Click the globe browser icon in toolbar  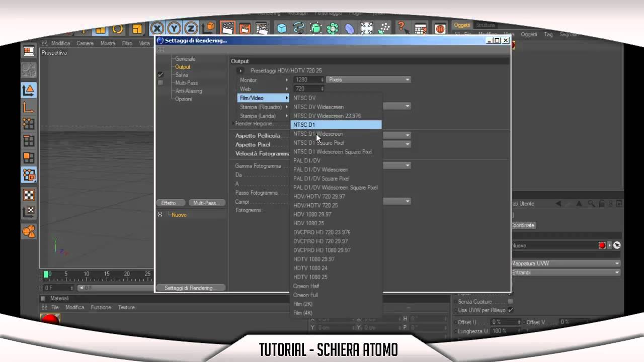point(440,29)
